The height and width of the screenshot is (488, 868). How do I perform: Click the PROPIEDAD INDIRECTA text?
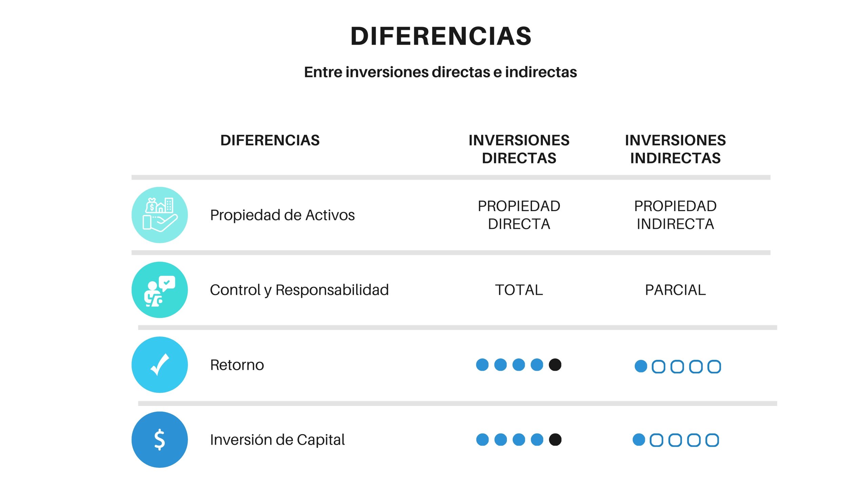675,215
